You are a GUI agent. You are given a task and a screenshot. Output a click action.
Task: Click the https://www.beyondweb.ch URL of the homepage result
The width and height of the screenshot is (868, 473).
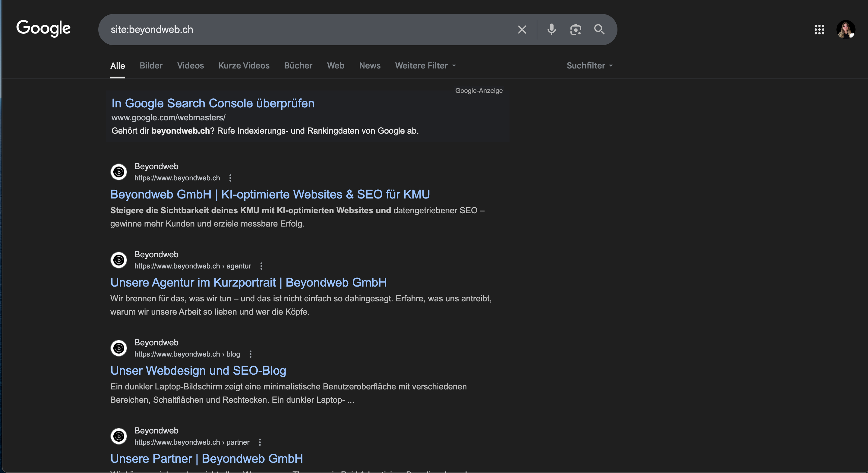177,178
